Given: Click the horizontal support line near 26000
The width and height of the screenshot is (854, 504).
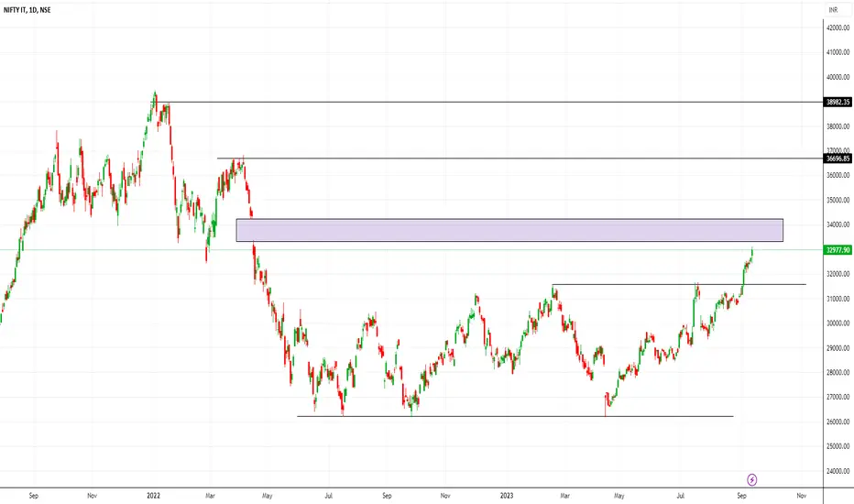Looking at the screenshot, I should click(515, 417).
